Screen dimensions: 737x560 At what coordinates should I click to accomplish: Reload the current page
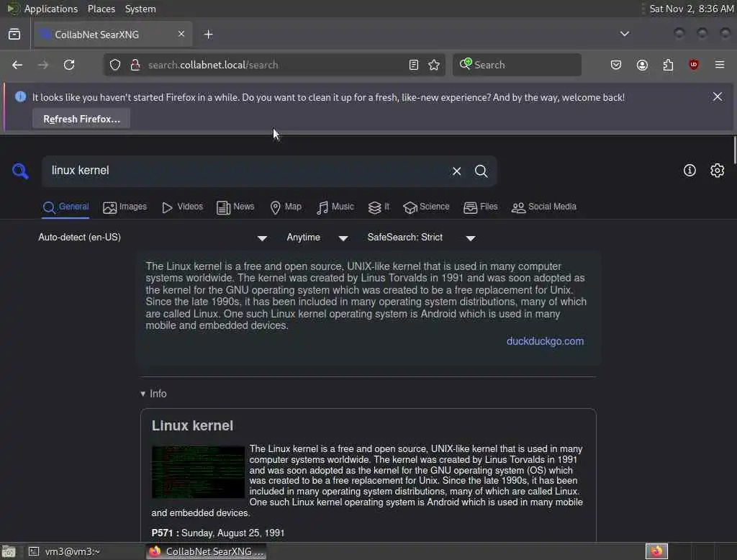click(x=69, y=65)
